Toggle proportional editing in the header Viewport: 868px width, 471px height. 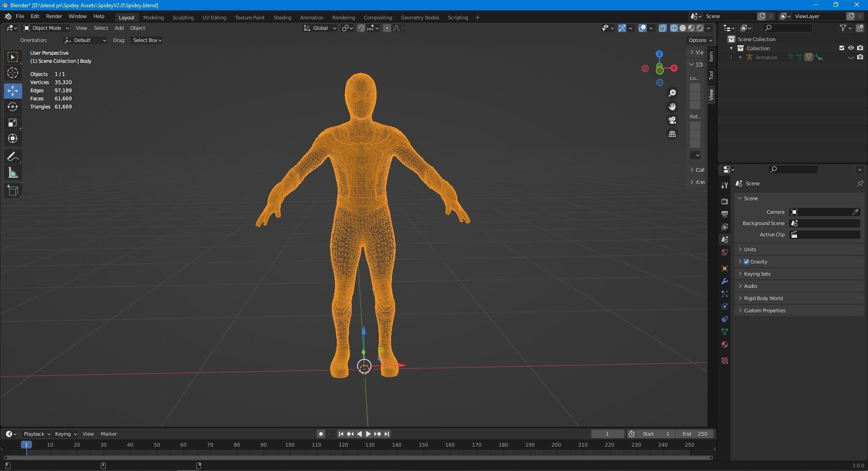[x=387, y=28]
